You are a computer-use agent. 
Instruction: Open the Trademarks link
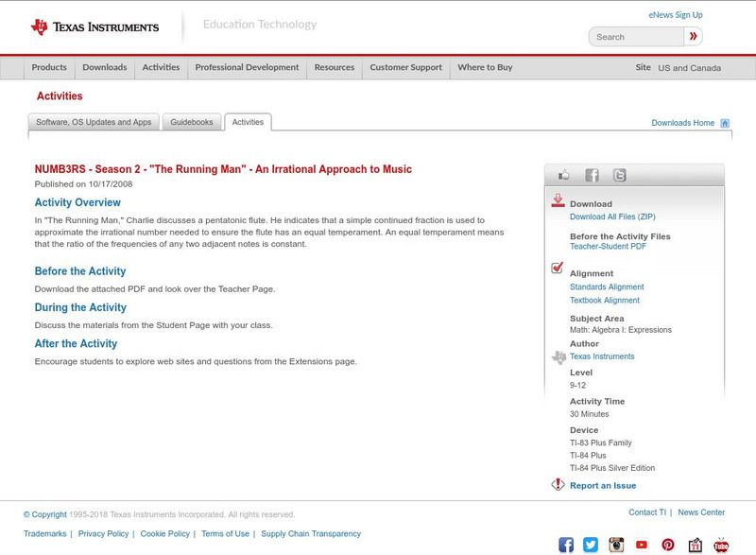click(x=44, y=534)
